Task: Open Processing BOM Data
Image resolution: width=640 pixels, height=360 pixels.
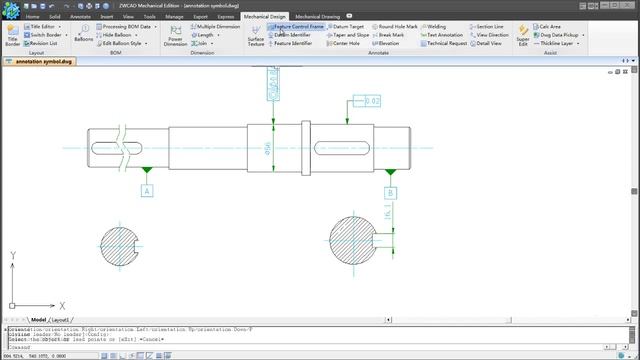Action: click(123, 27)
